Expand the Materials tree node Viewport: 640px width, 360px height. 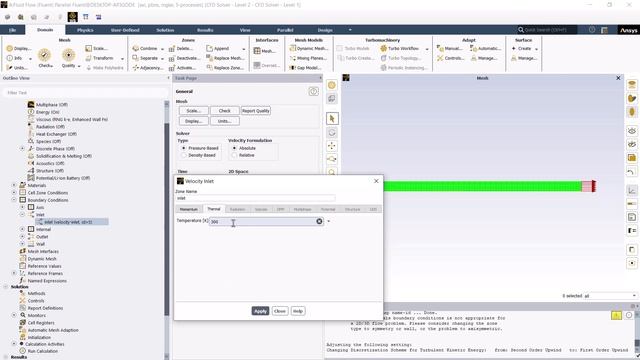(x=14, y=185)
